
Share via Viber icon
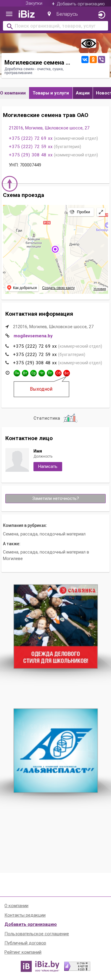pyautogui.click(x=102, y=60)
